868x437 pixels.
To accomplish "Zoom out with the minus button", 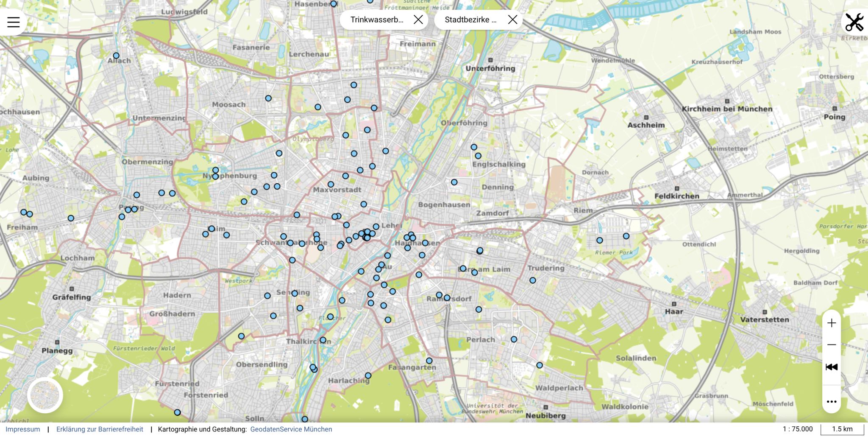I will (832, 345).
